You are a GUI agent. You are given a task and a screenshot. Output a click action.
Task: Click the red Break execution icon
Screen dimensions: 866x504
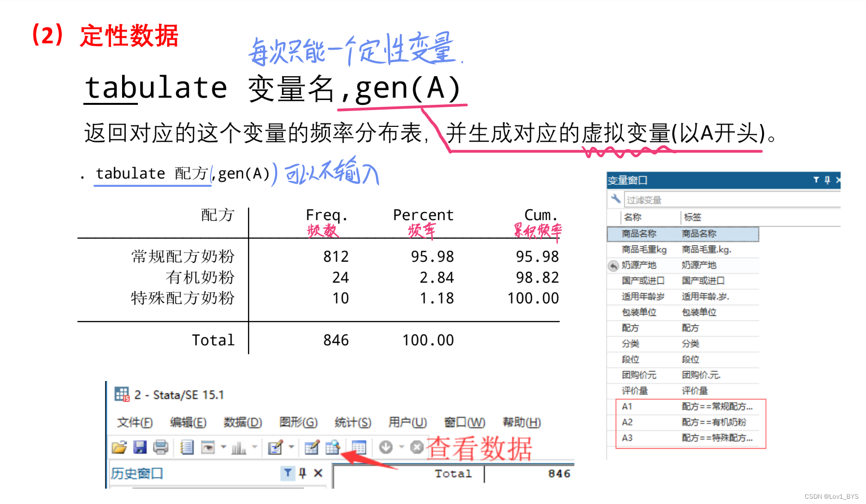(416, 447)
